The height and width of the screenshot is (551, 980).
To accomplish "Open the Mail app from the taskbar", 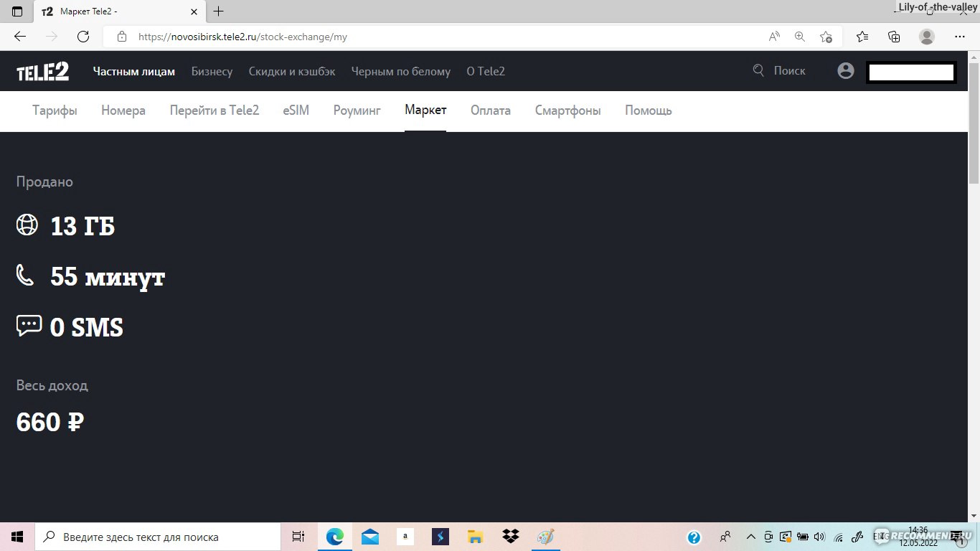I will coord(370,537).
